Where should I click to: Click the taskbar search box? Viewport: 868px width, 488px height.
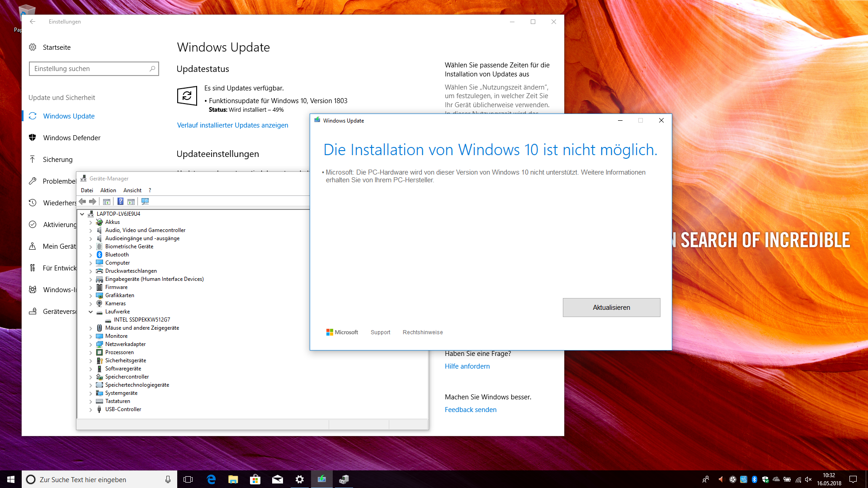tap(99, 479)
